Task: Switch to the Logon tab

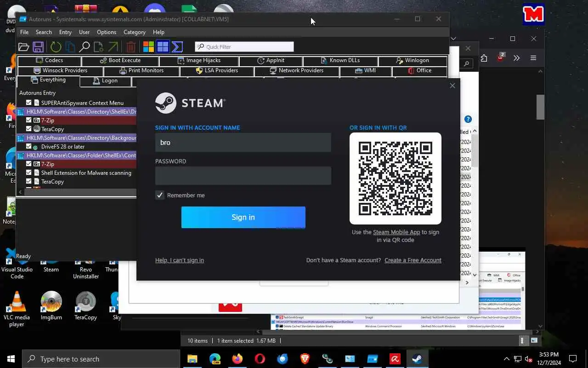Action: (x=106, y=81)
